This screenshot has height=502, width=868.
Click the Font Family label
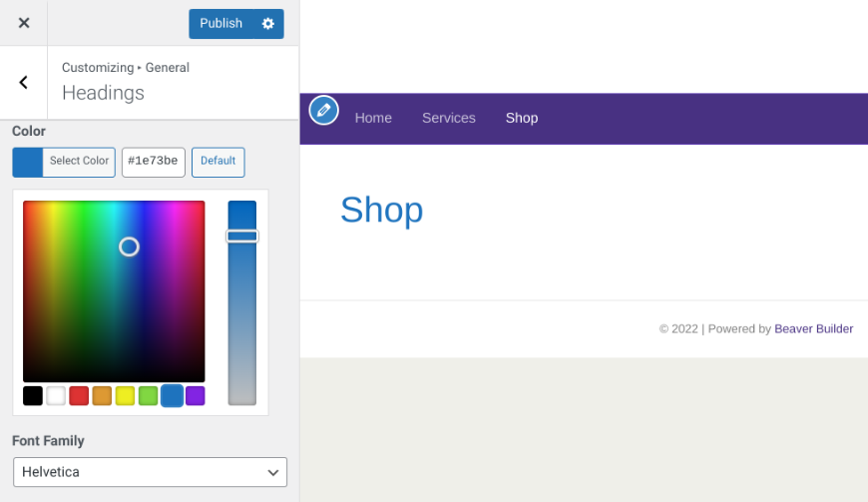(x=48, y=441)
